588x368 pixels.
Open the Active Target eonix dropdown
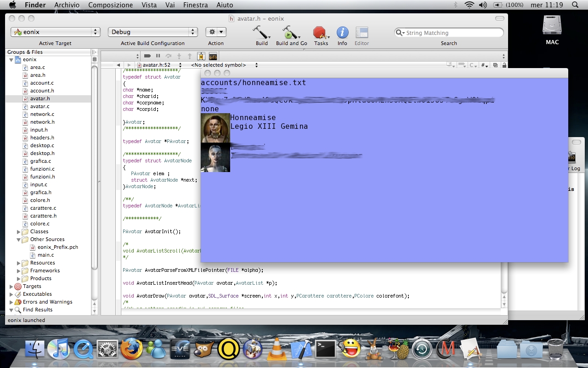pos(55,32)
